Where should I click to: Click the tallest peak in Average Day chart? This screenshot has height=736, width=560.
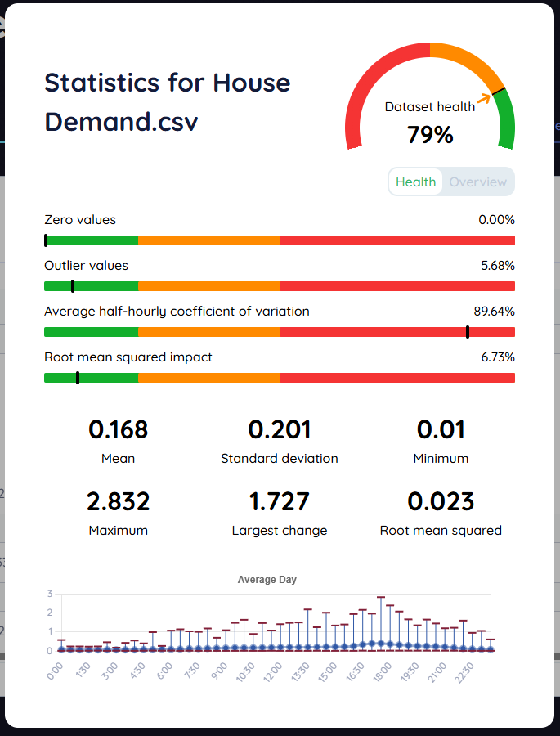[x=381, y=599]
